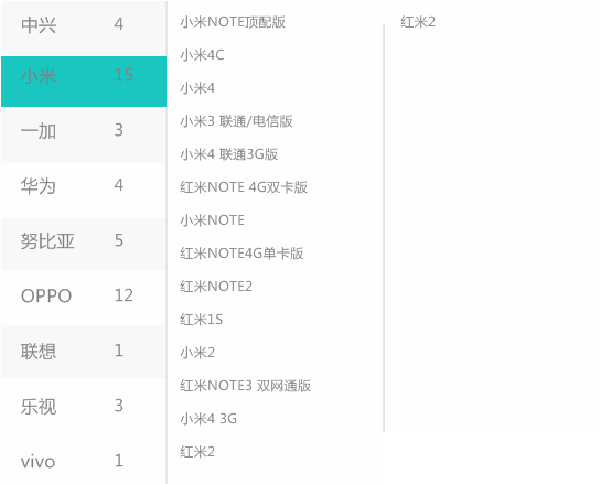Select the 红米NOTE4G单卡版 link

click(241, 253)
